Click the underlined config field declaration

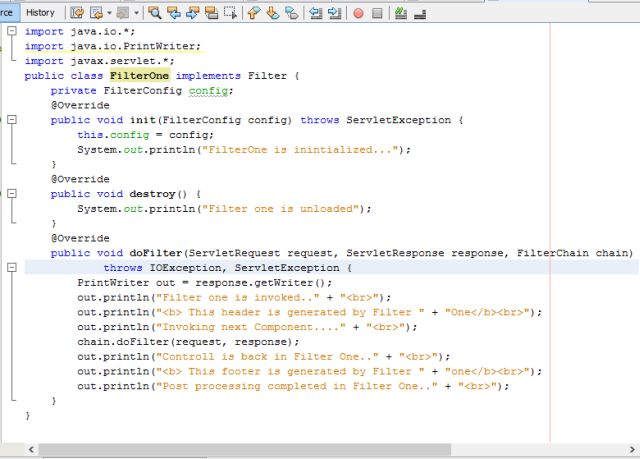click(x=208, y=91)
